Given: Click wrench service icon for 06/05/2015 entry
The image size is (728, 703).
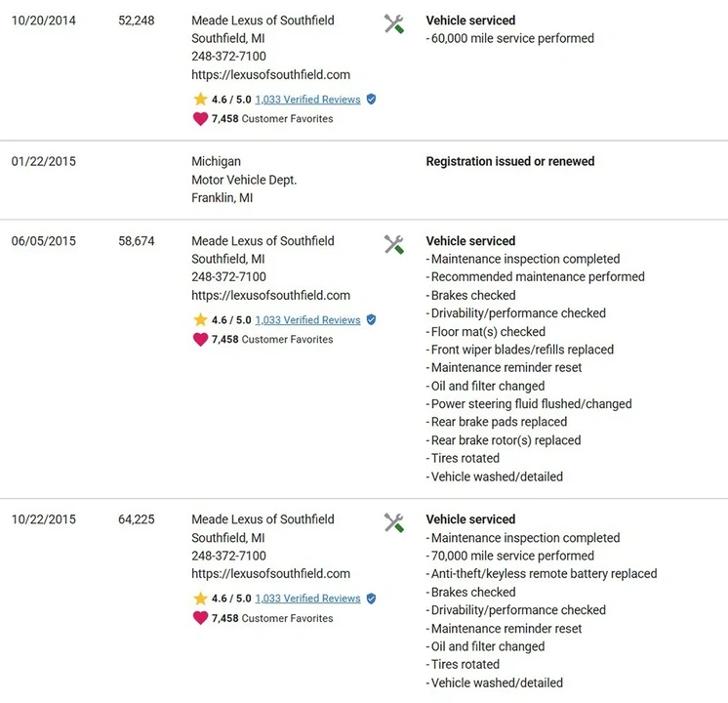Looking at the screenshot, I should 393,244.
